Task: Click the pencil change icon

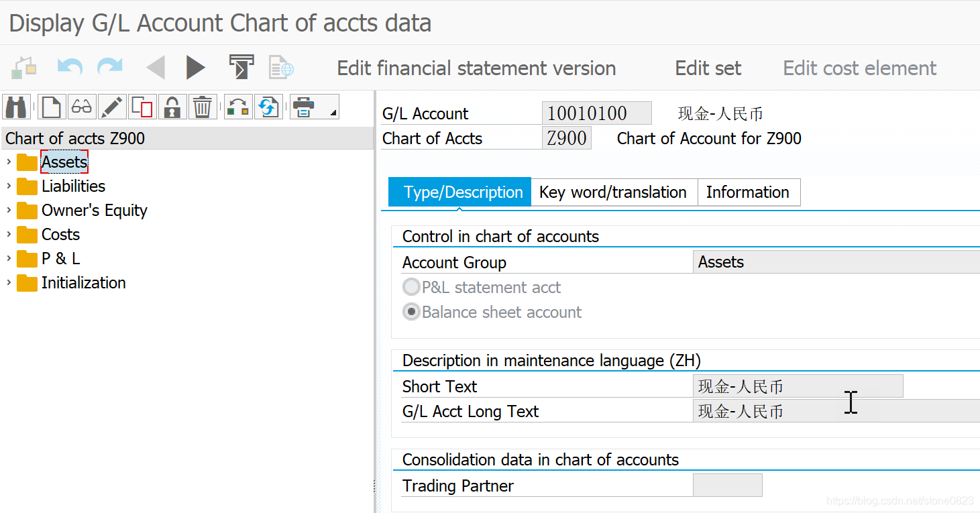Action: 112,107
